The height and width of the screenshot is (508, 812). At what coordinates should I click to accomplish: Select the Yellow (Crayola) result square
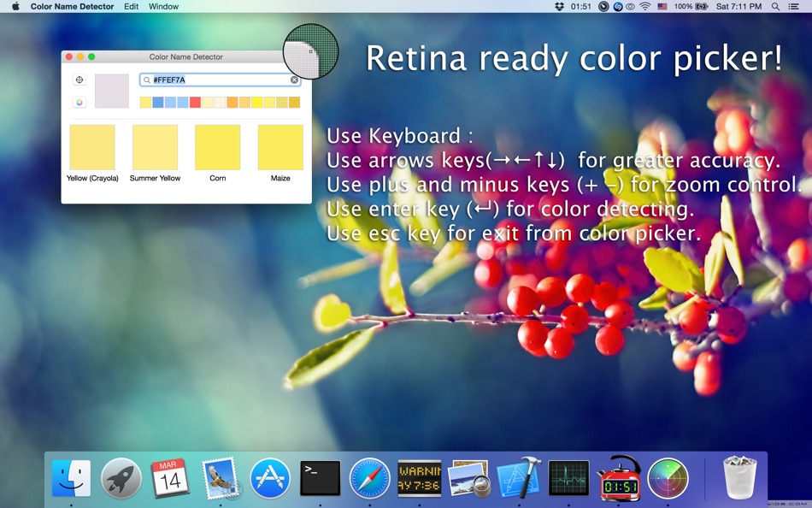click(x=92, y=147)
